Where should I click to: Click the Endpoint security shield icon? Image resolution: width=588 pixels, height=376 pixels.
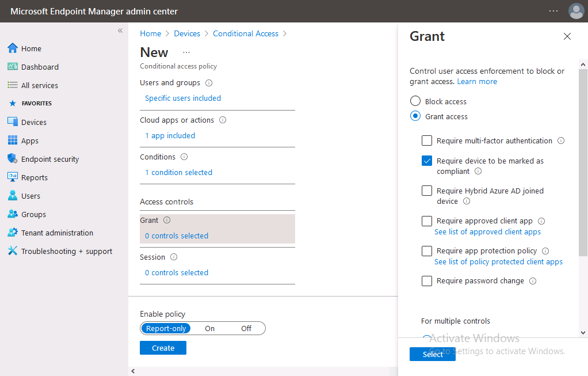(x=13, y=158)
